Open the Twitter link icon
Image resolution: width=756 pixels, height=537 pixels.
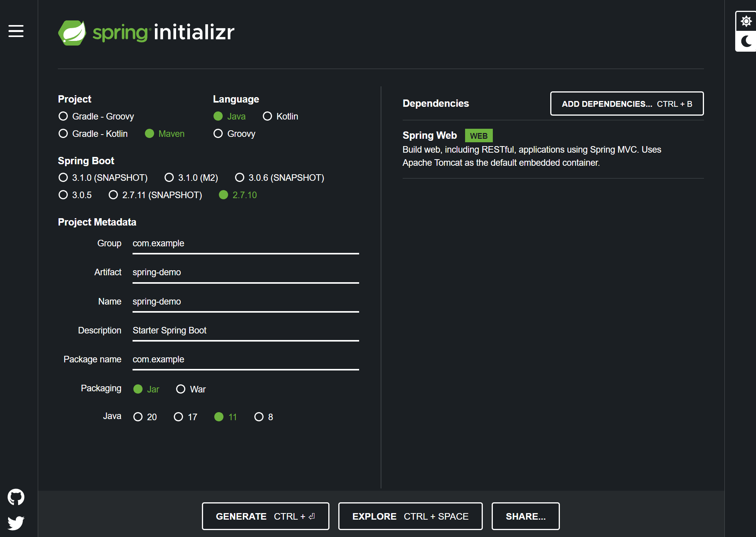pyautogui.click(x=16, y=523)
